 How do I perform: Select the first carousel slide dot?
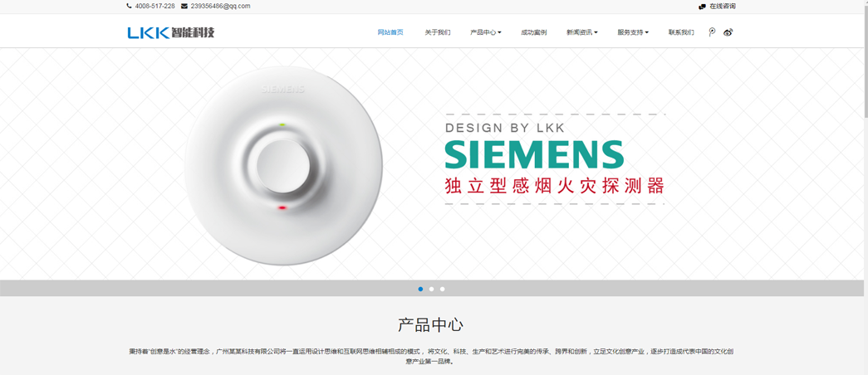click(x=421, y=289)
